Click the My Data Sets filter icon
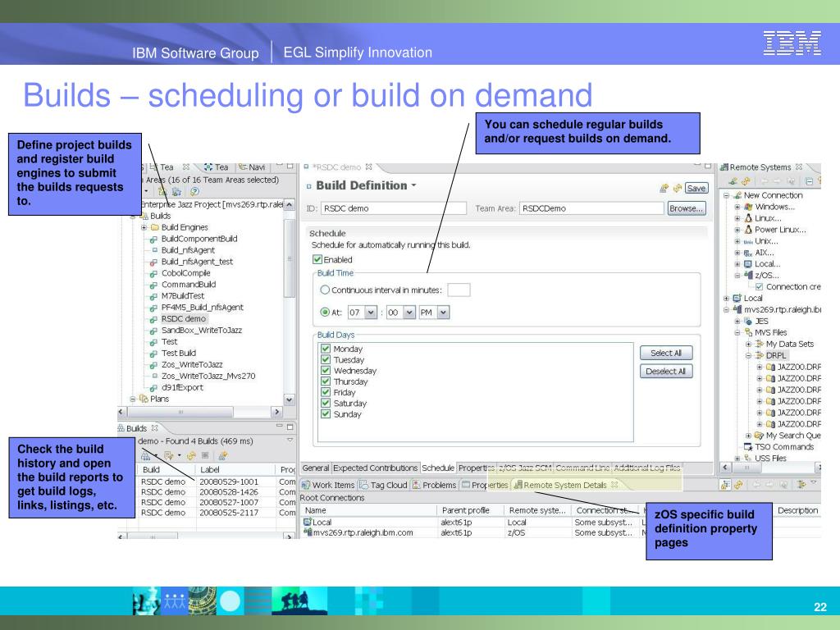 [x=759, y=344]
